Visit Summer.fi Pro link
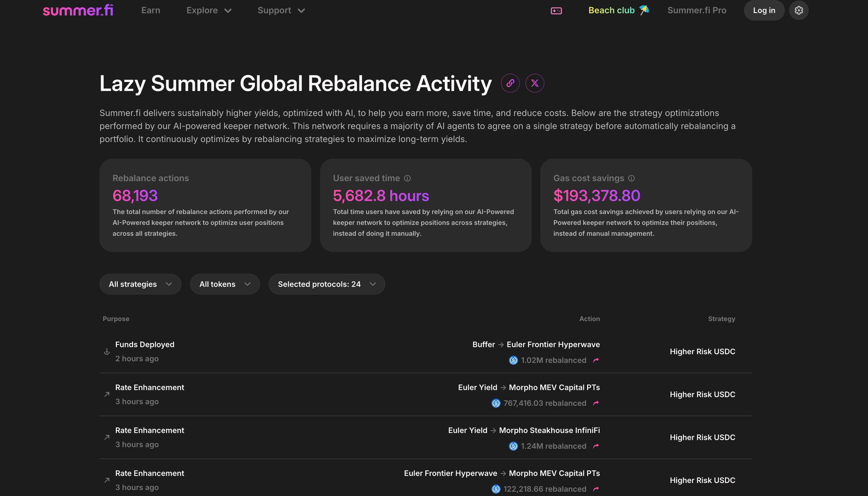Screen dimensions: 868x496 click(697, 10)
